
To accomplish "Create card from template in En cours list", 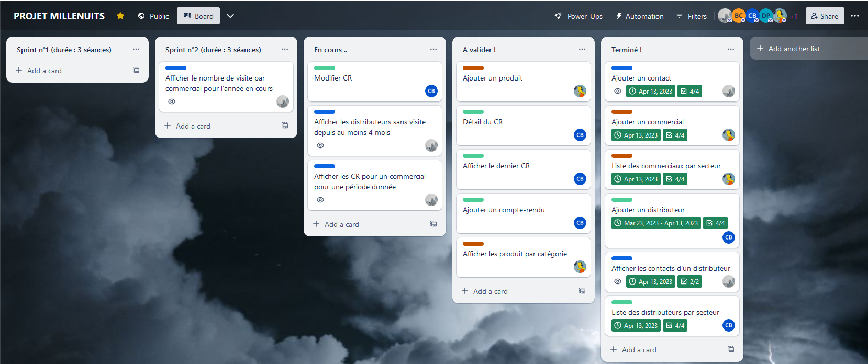I will [433, 224].
